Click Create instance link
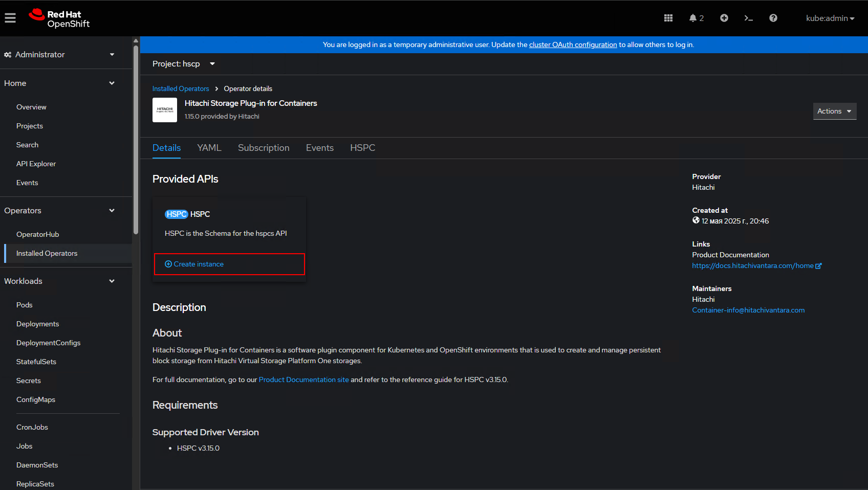This screenshot has height=490, width=868. (x=194, y=264)
